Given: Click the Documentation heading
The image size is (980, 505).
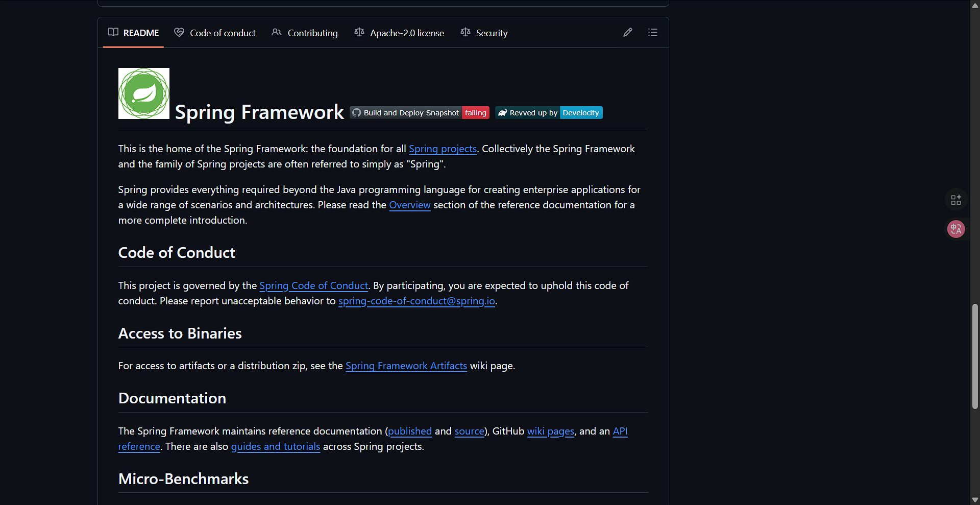Looking at the screenshot, I should coord(172,398).
